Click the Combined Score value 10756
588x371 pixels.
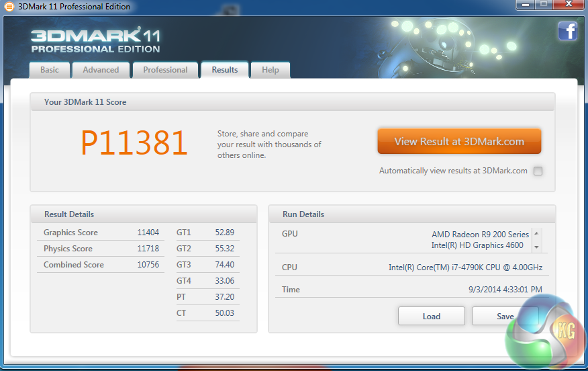[x=148, y=265]
